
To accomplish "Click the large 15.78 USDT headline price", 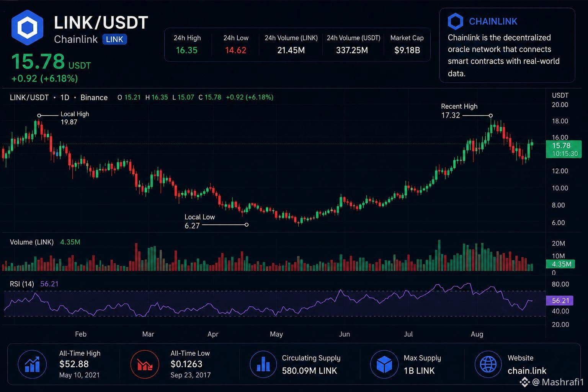I will [x=51, y=62].
